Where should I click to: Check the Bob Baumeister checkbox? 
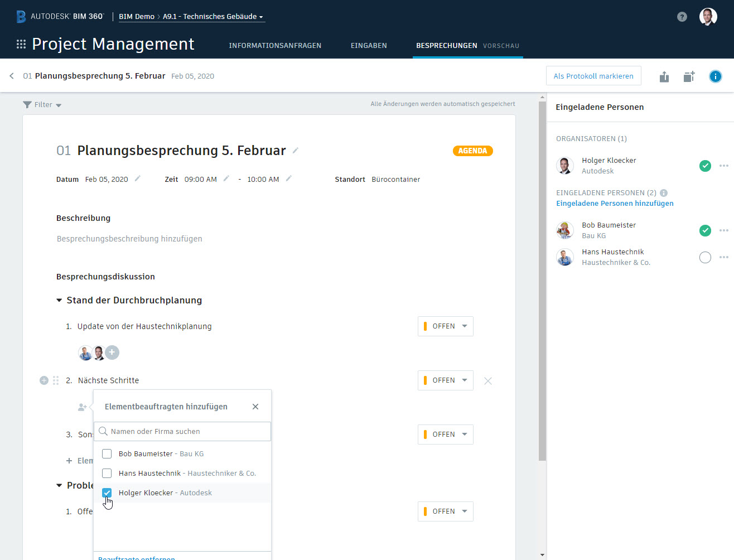coord(107,454)
